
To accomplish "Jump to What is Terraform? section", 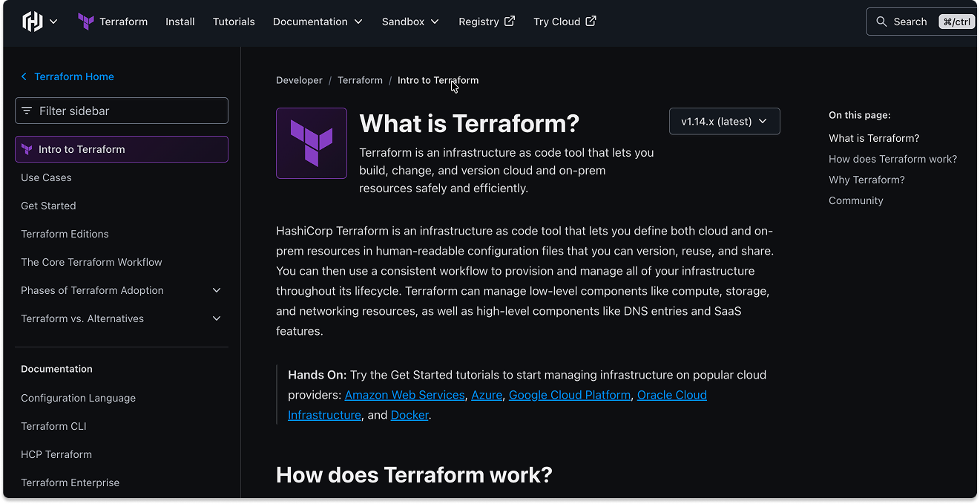I will 874,138.
